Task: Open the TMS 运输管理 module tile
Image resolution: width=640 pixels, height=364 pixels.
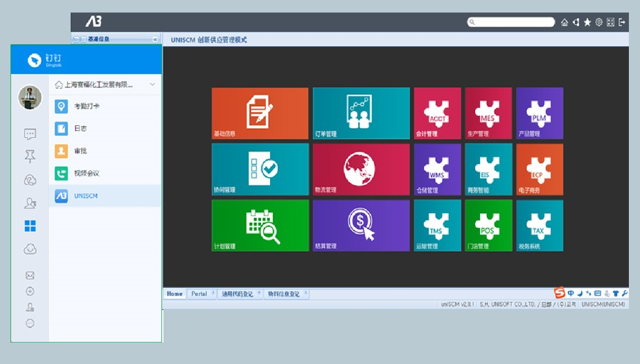Action: [x=438, y=226]
